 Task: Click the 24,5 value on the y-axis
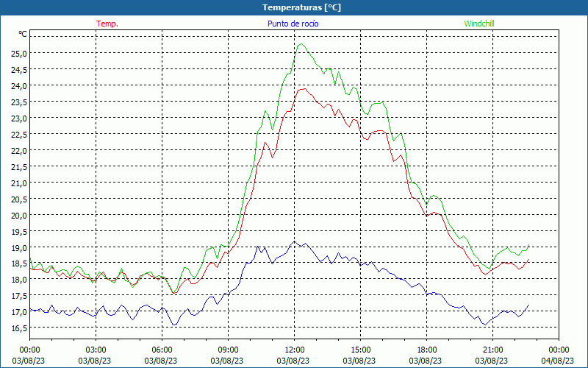(x=19, y=69)
